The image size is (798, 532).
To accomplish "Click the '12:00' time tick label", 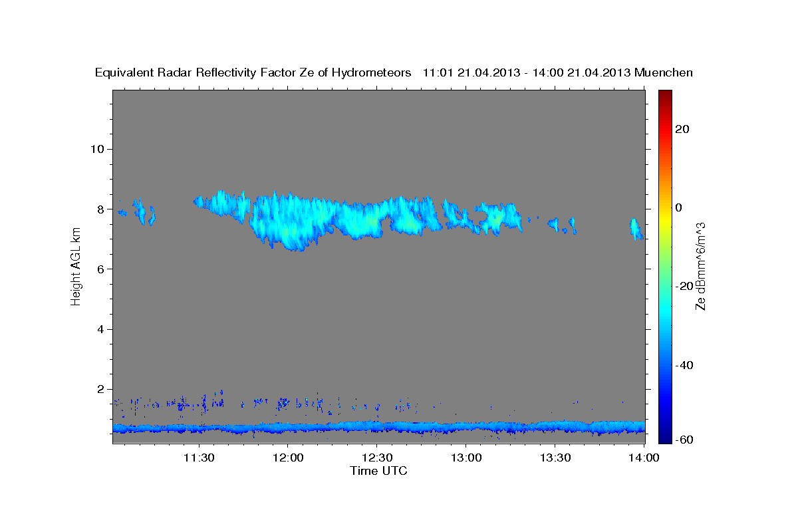I will (x=287, y=459).
